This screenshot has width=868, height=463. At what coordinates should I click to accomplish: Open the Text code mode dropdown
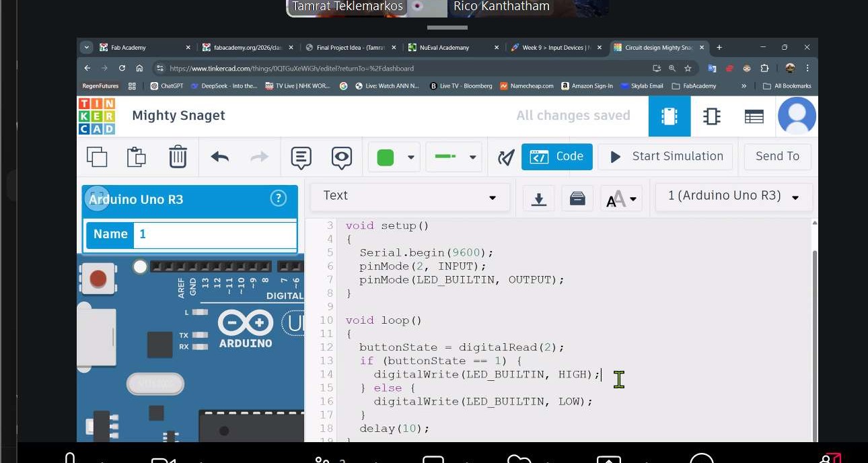(409, 196)
